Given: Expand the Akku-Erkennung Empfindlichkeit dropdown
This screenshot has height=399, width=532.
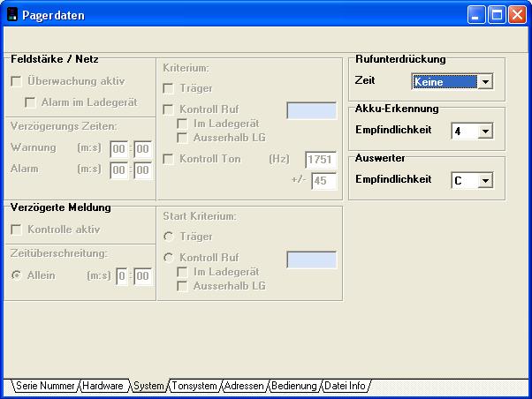Looking at the screenshot, I should click(x=484, y=132).
